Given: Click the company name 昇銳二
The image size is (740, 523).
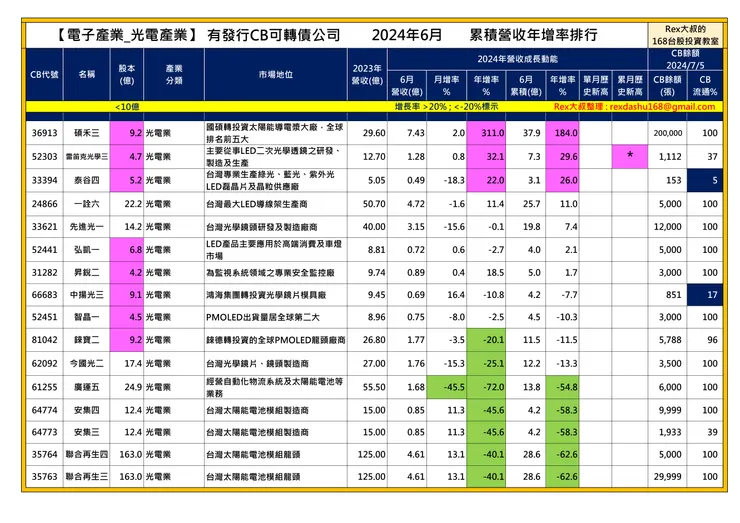Looking at the screenshot, I should click(x=87, y=273).
